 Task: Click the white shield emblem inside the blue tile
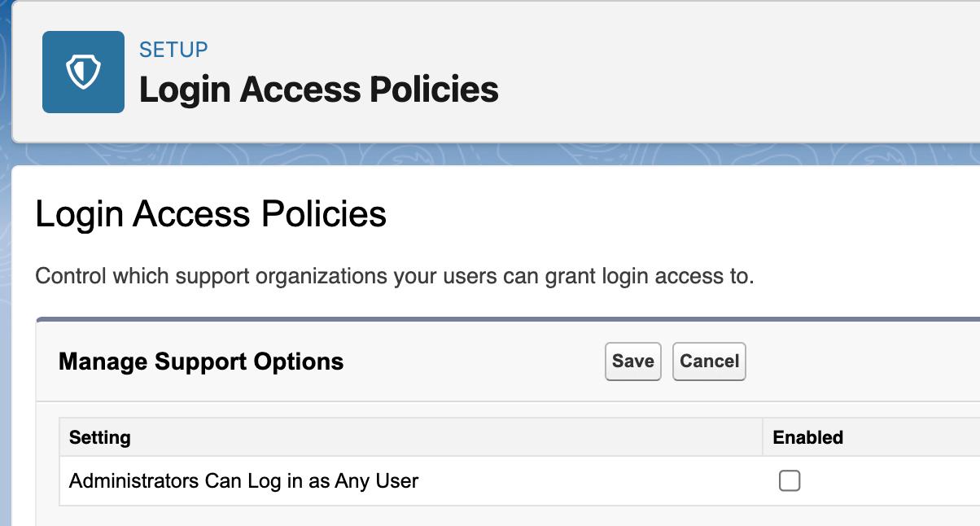pyautogui.click(x=83, y=72)
